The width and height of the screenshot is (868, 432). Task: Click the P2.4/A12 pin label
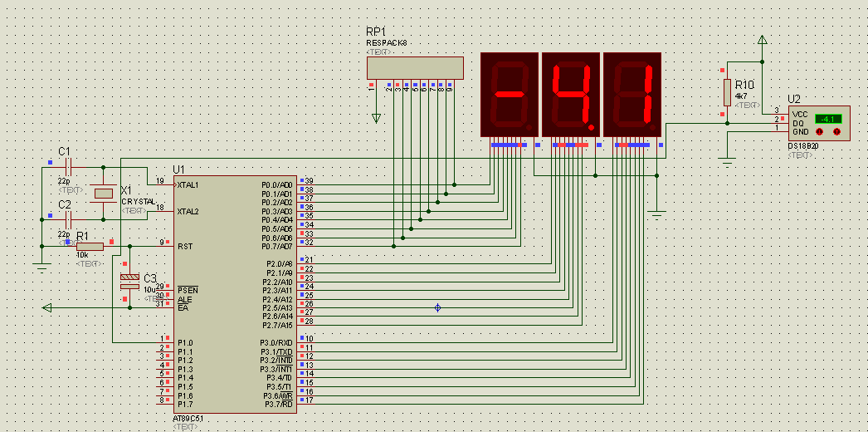coord(277,299)
